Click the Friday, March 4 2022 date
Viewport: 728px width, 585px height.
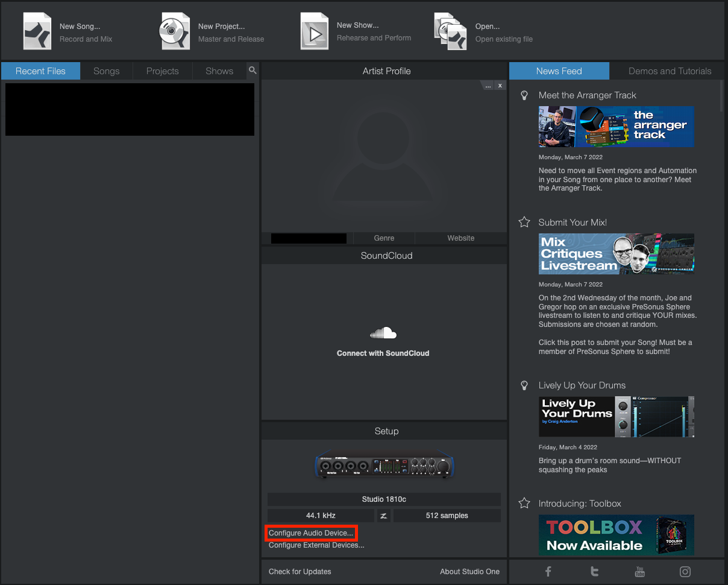[568, 447]
